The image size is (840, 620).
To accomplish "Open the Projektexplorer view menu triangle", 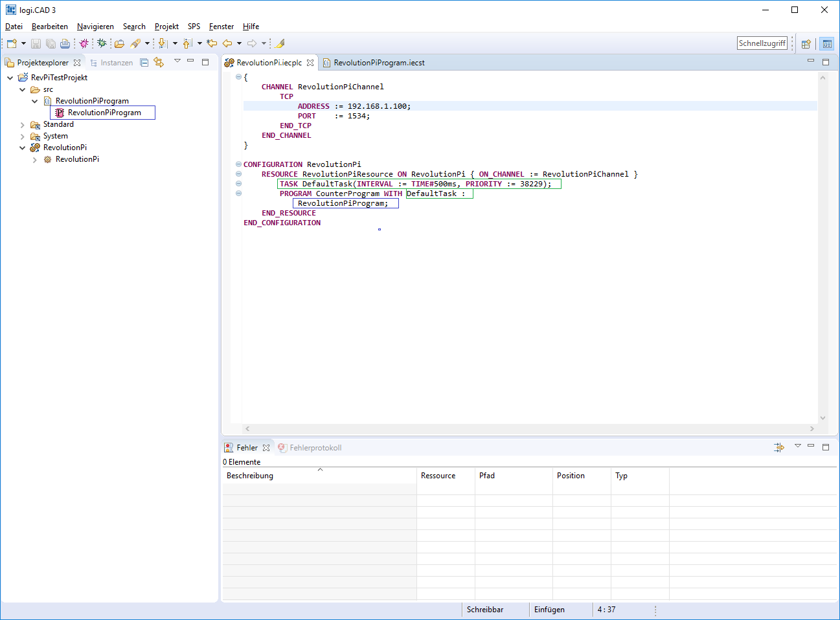I will (177, 61).
